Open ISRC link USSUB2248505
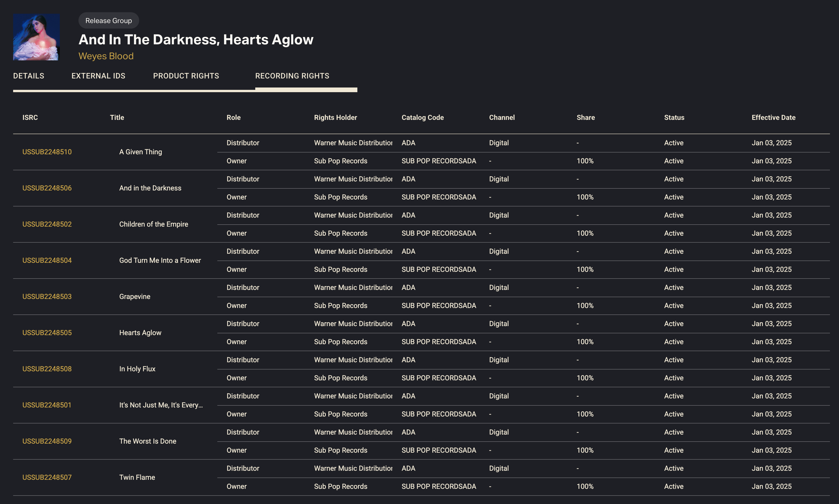This screenshot has height=504, width=839. 47,332
